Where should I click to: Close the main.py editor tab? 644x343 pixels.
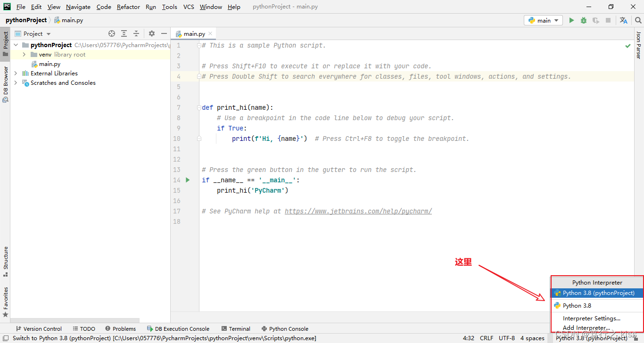pos(211,33)
